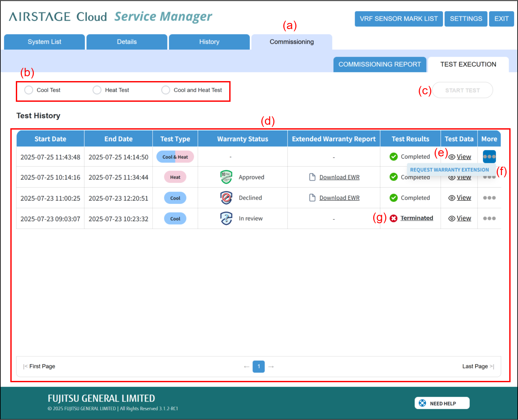Open More options for the Terminated test
The width and height of the screenshot is (518, 420).
(x=489, y=218)
